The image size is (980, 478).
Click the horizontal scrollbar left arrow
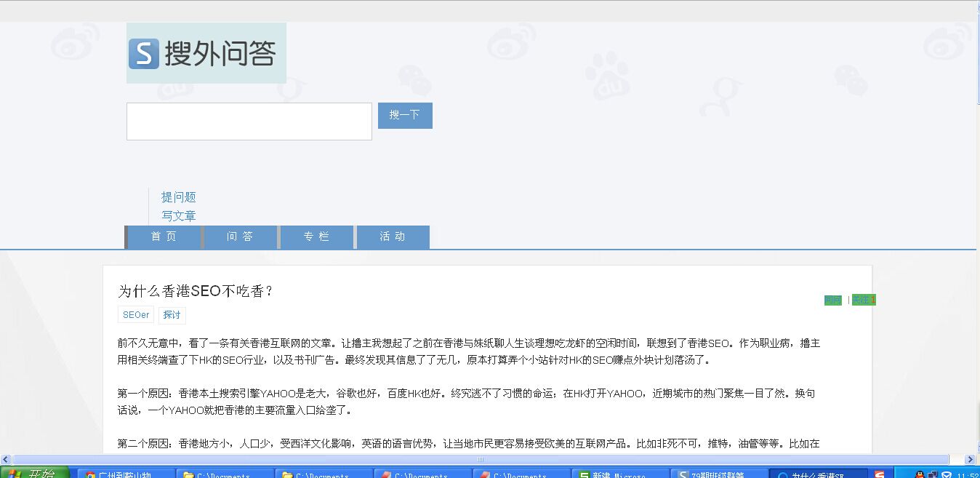pyautogui.click(x=6, y=459)
